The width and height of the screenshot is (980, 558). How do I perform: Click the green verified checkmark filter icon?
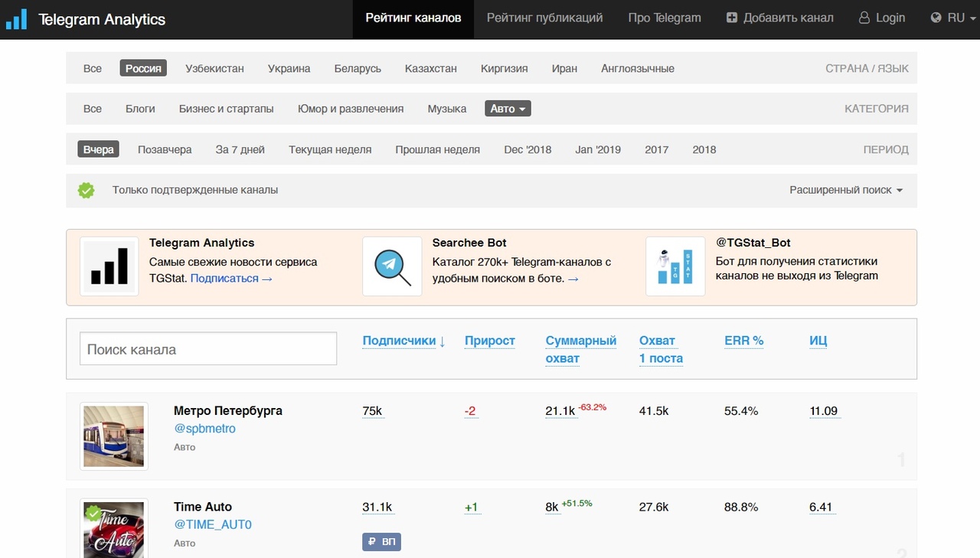click(87, 190)
